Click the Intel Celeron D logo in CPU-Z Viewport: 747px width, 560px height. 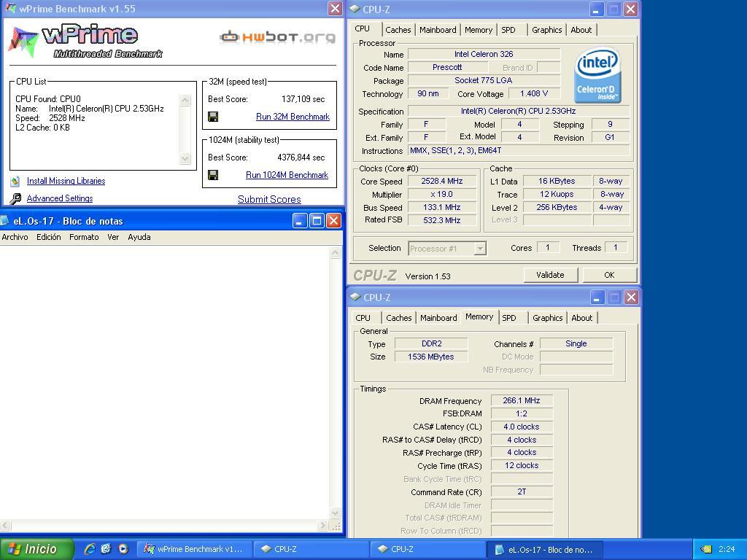(x=597, y=75)
